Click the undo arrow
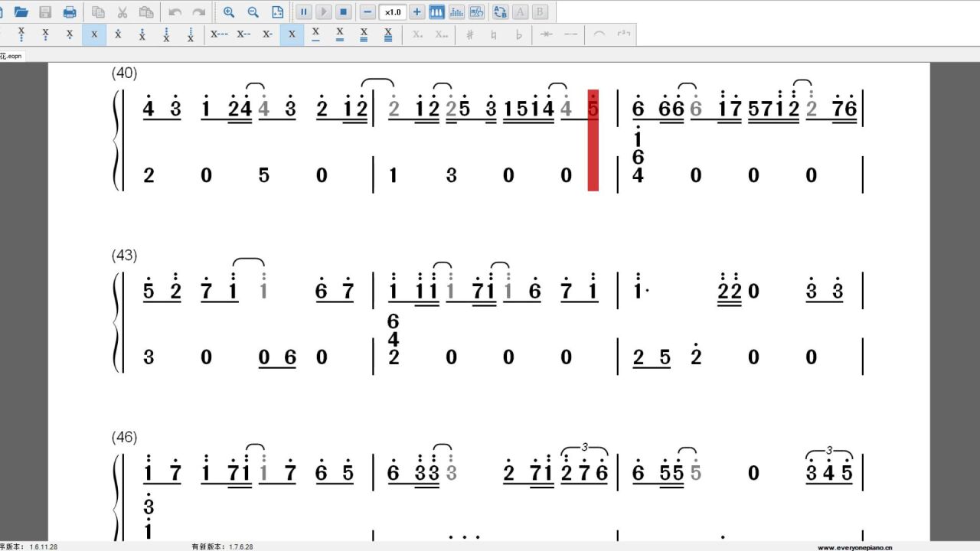This screenshot has height=551, width=980. [x=175, y=11]
